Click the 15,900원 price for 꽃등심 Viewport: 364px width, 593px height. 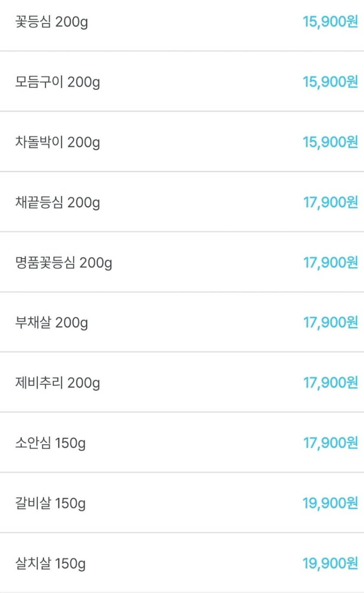330,22
